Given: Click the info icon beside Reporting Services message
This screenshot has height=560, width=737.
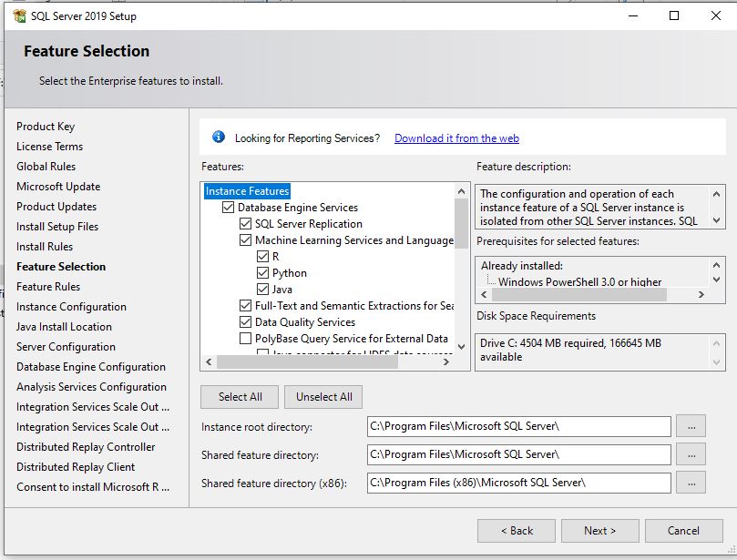Looking at the screenshot, I should tap(218, 137).
